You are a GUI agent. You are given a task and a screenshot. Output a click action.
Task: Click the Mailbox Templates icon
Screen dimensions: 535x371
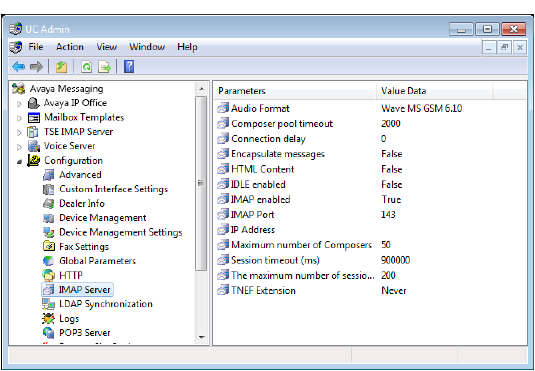34,118
